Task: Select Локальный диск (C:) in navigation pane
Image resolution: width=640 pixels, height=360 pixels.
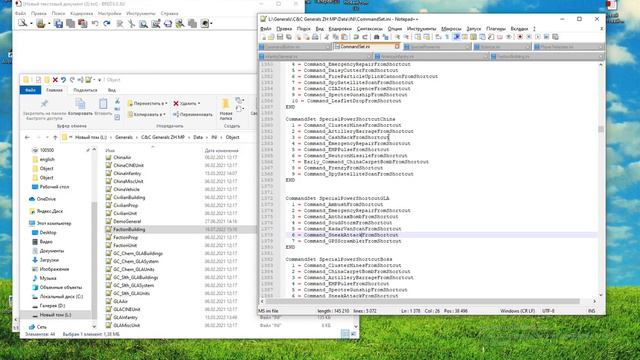Action: [x=61, y=296]
